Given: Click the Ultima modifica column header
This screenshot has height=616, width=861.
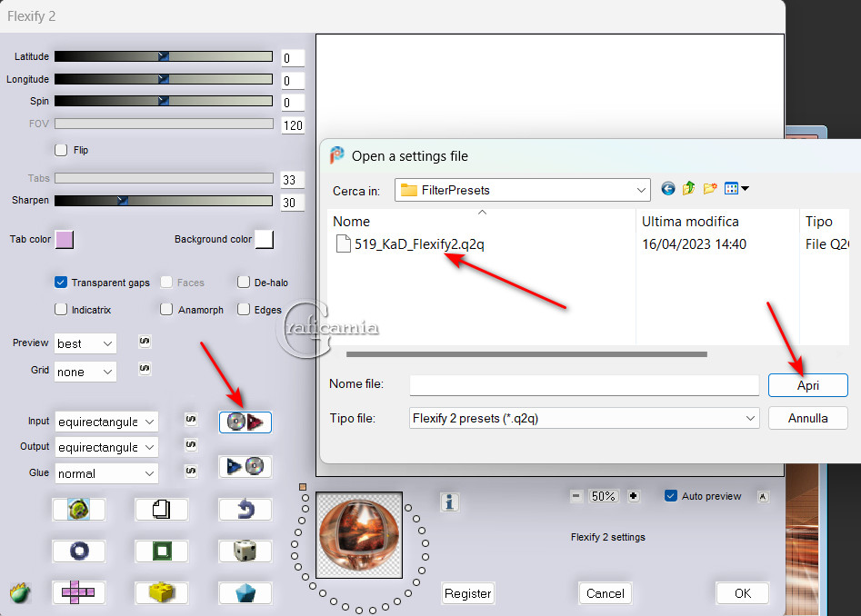Looking at the screenshot, I should coord(690,222).
